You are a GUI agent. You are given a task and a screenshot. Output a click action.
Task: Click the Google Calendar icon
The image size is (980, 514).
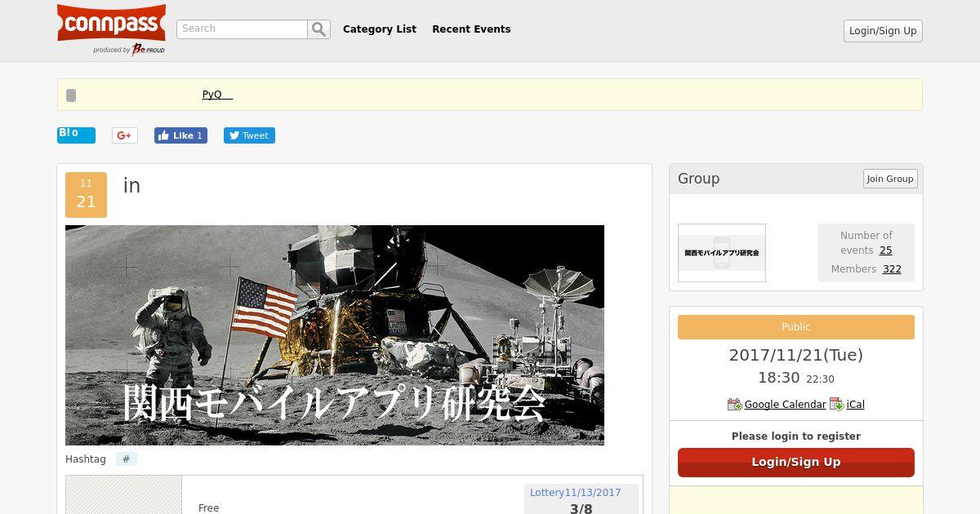pyautogui.click(x=734, y=405)
